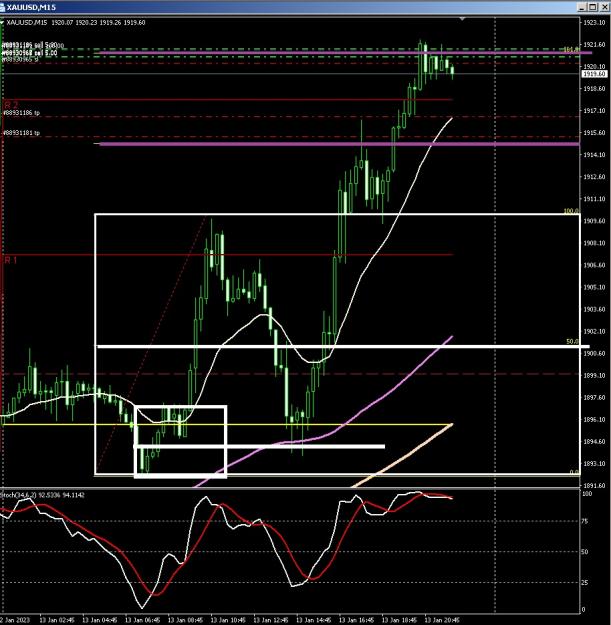The image size is (611, 625).
Task: Click the 13 Jan 20:45 time label
Action: tap(442, 620)
